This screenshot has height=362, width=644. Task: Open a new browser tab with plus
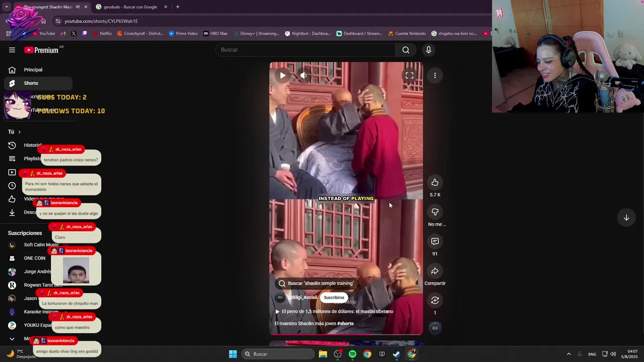tap(178, 7)
